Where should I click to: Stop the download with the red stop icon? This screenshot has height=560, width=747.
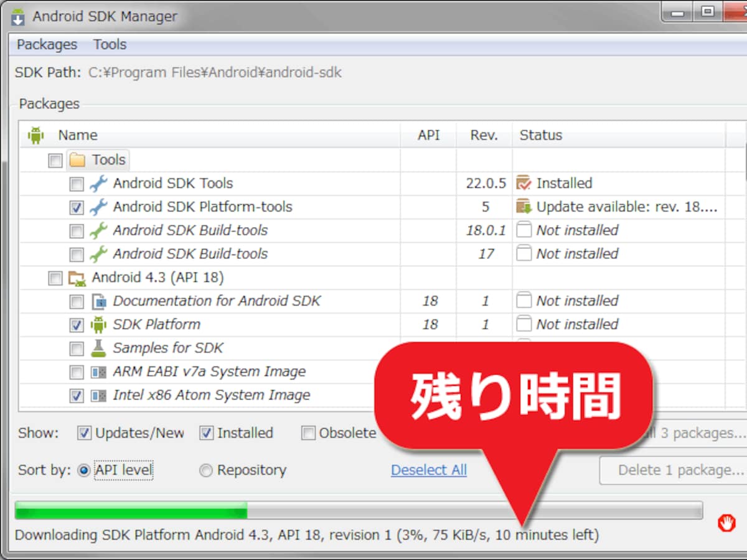(726, 523)
